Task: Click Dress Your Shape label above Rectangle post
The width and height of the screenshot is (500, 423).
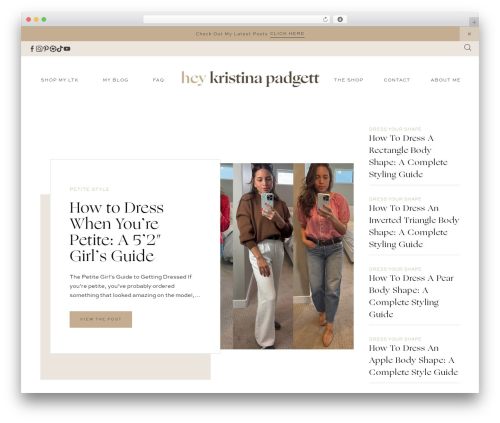Action: (x=395, y=129)
